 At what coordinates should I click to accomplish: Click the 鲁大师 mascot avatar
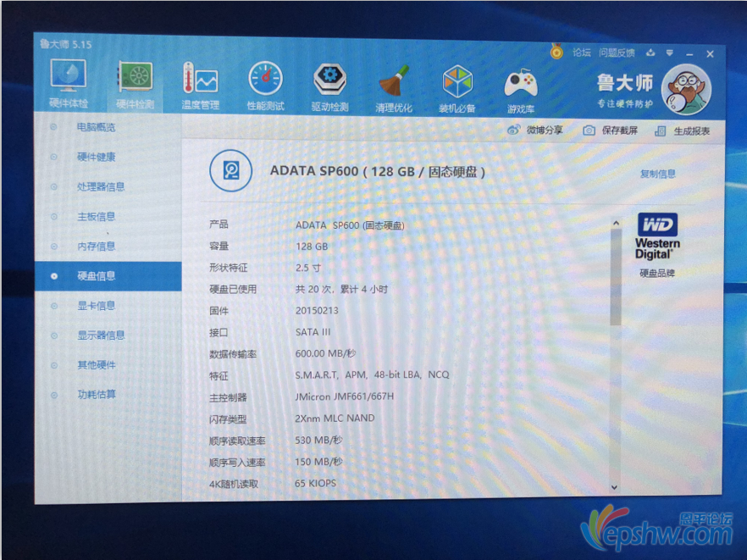point(687,90)
